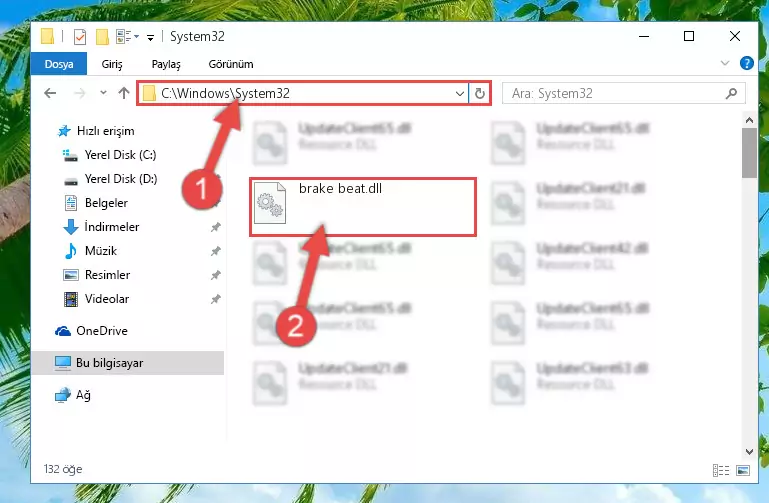This screenshot has width=769, height=503.
Task: Open Yerel Disk (D:) in sidebar
Action: tap(121, 179)
